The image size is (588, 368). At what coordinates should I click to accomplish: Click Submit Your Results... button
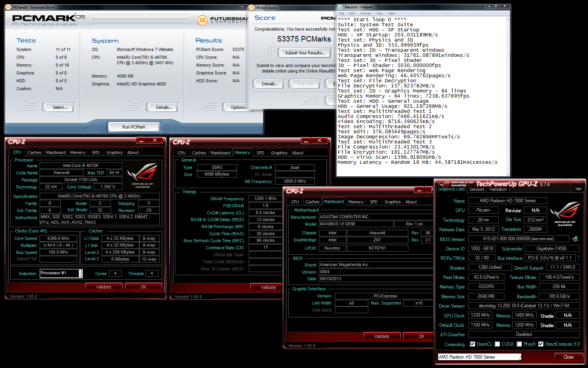[305, 53]
